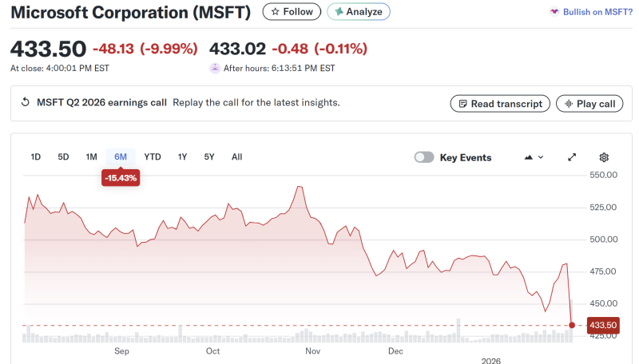Select the All time range
639x364 pixels.
237,157
